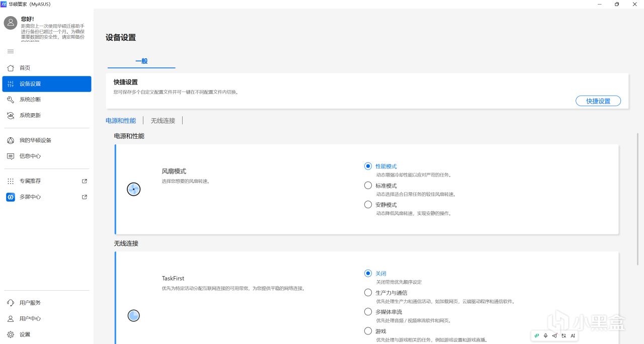Jump to the 电源和性能 section tab

[121, 121]
